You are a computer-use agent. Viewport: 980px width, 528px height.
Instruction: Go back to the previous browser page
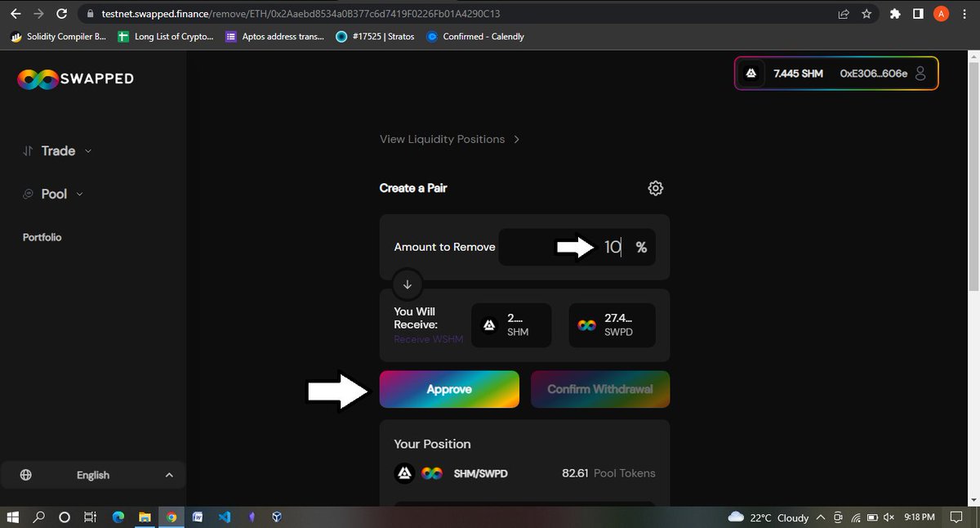16,14
